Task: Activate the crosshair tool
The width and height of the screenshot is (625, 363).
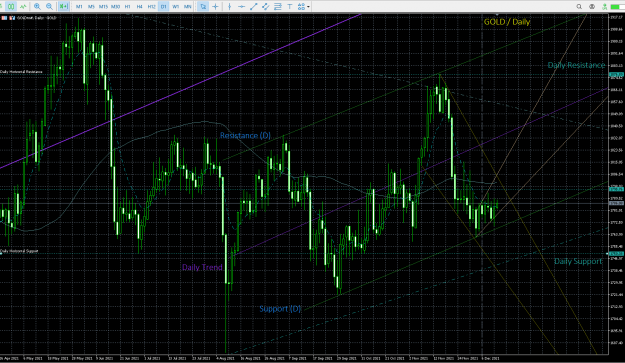Action: (215, 6)
